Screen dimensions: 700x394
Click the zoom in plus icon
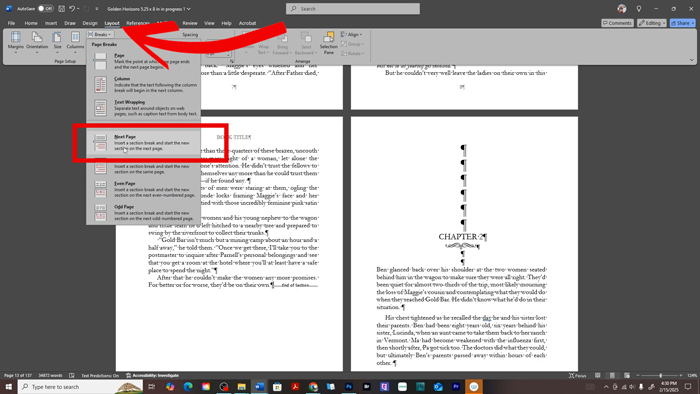pos(681,376)
